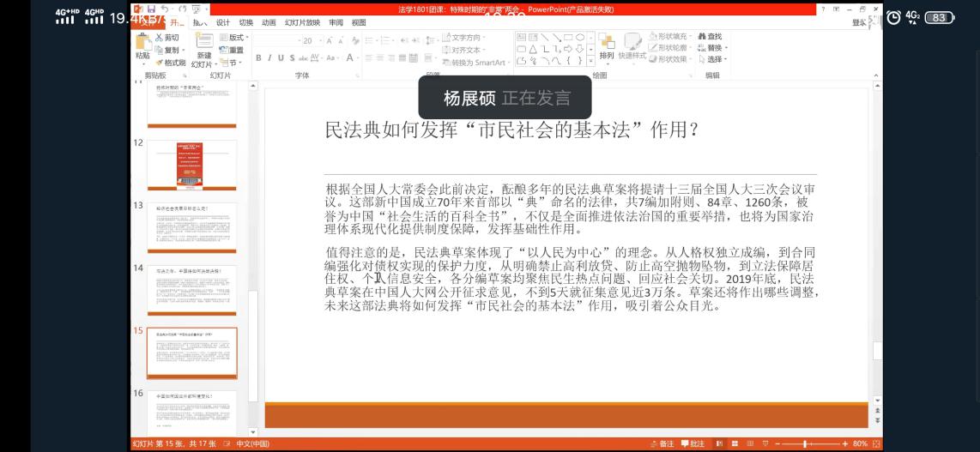
Task: Open Shape Outline (形状轮廓) dropdown
Action: [670, 47]
